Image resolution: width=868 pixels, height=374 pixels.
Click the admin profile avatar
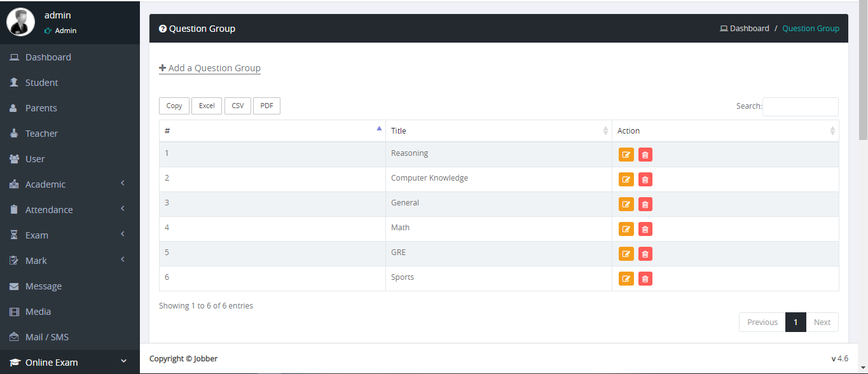point(20,22)
